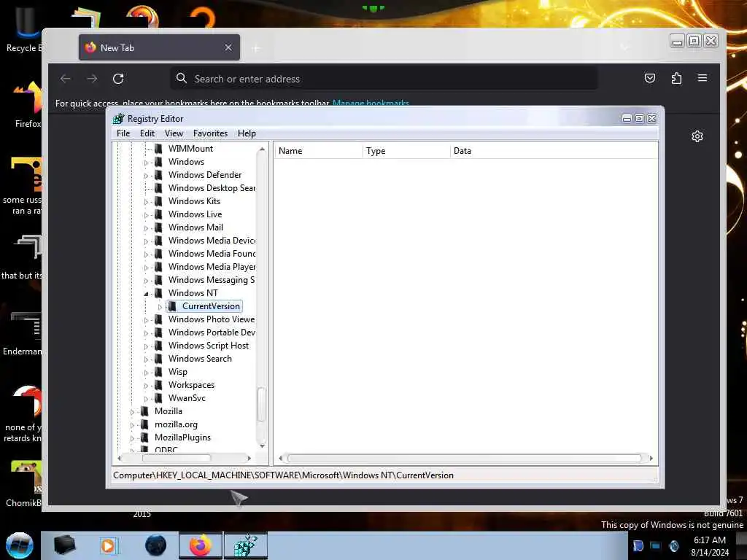Image resolution: width=747 pixels, height=560 pixels.
Task: Click tree pane horizontal scroll right arrow
Action: [x=249, y=458]
